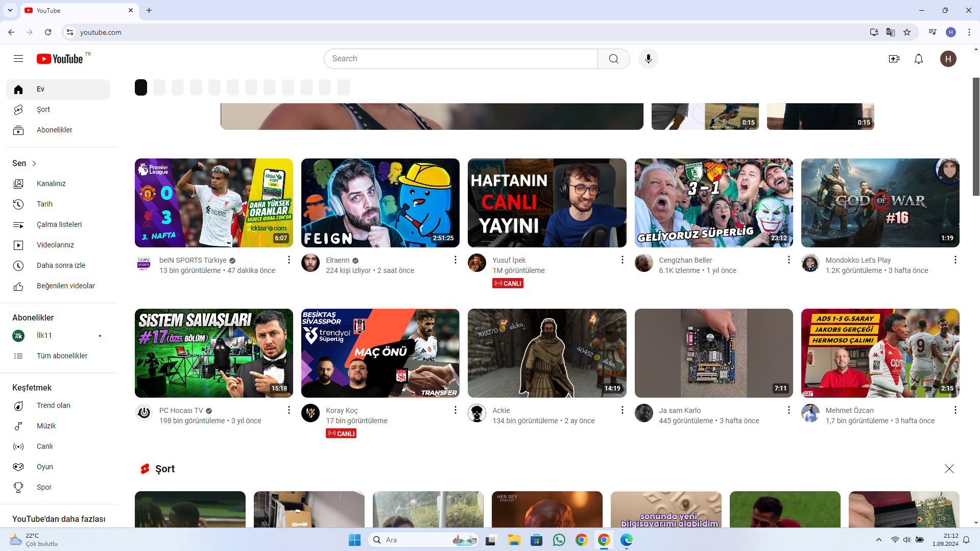Viewport: 980px width, 551px height.
Task: Click the Trend olan flame icon
Action: [18, 405]
